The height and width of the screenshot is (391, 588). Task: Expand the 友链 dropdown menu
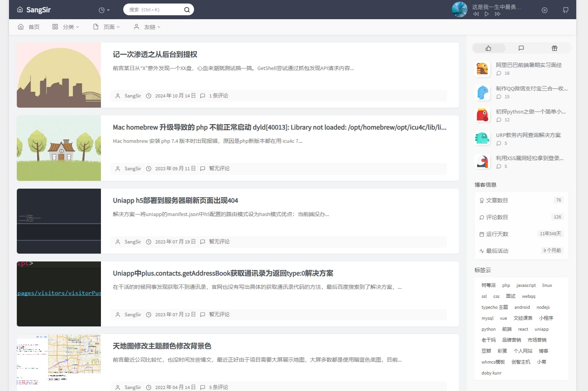tap(147, 27)
